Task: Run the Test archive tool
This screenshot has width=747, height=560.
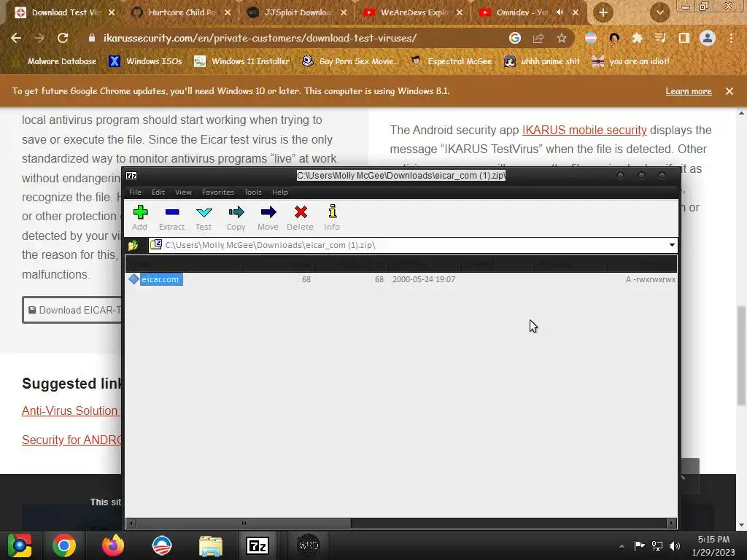Action: tap(204, 217)
